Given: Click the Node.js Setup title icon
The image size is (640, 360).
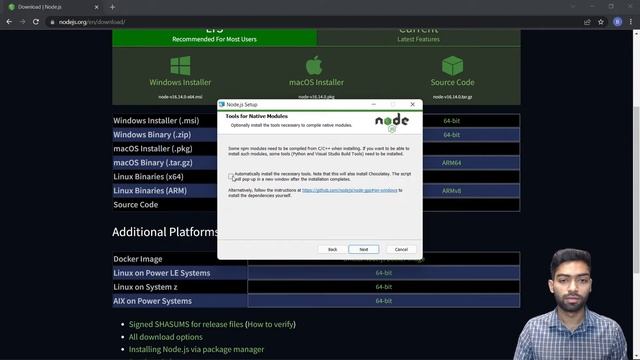Looking at the screenshot, I should pos(222,104).
